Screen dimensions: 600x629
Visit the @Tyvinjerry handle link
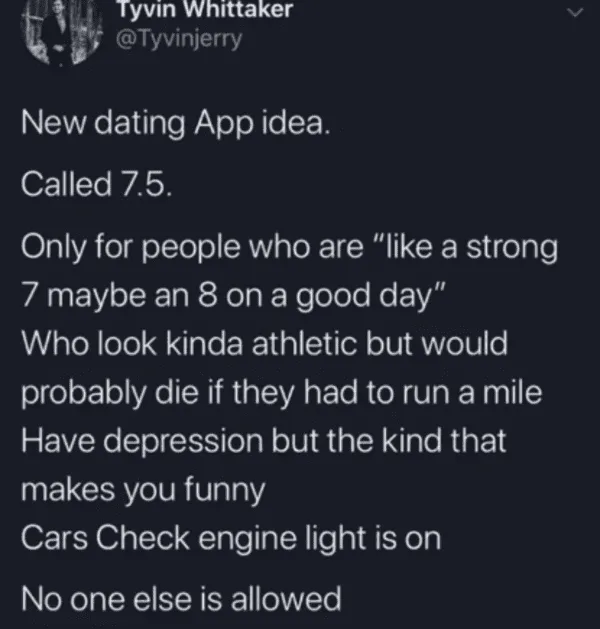pyautogui.click(x=179, y=39)
